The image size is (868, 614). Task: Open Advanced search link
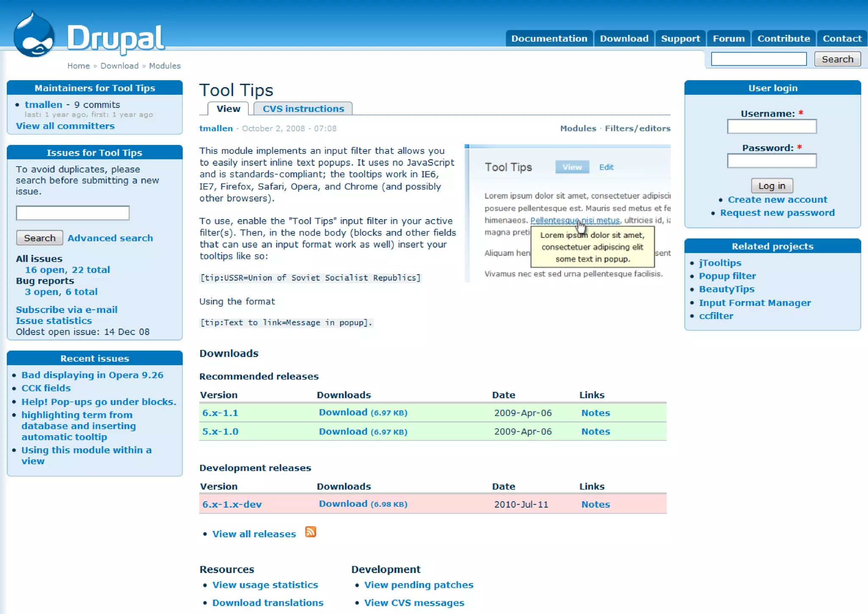click(110, 238)
